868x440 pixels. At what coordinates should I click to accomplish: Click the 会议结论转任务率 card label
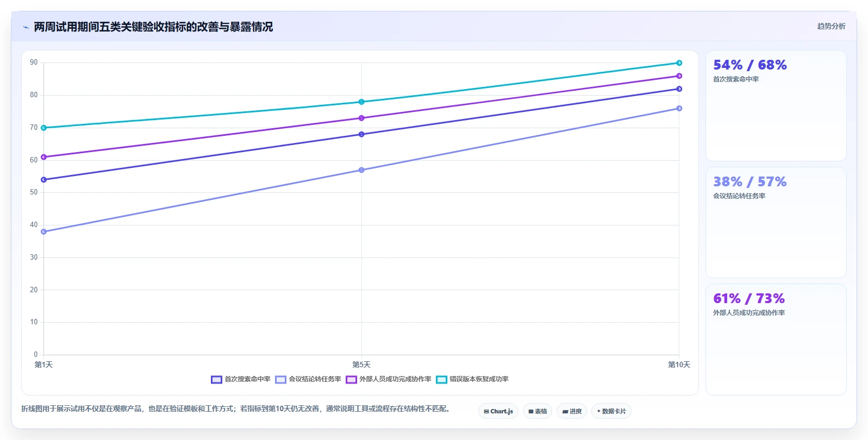click(739, 196)
